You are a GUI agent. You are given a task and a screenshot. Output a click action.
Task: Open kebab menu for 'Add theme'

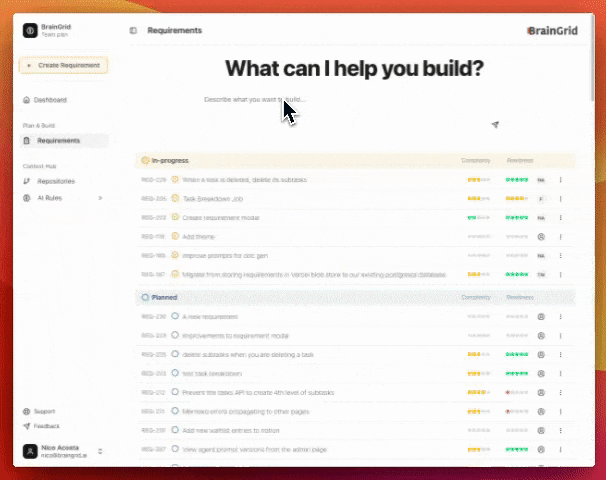tap(560, 237)
